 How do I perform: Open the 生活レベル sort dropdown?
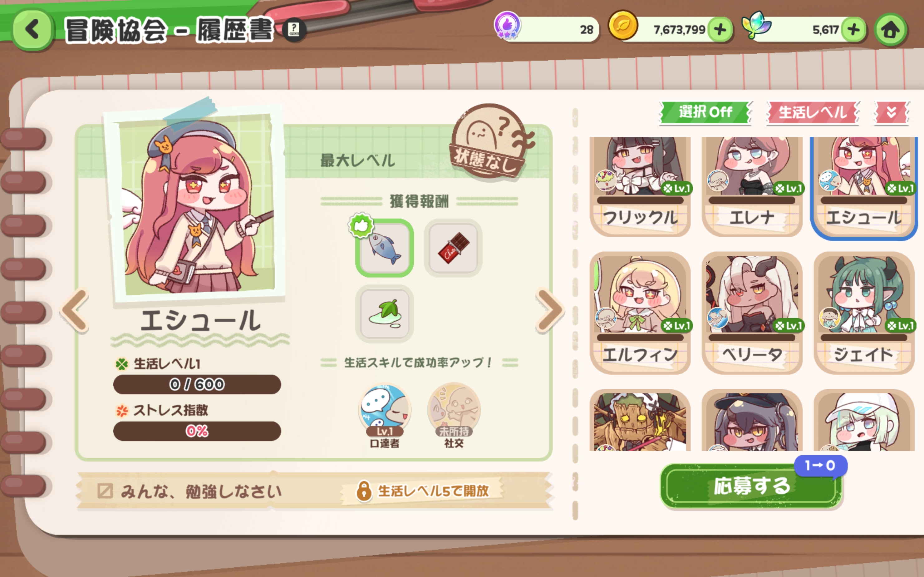[x=813, y=113]
